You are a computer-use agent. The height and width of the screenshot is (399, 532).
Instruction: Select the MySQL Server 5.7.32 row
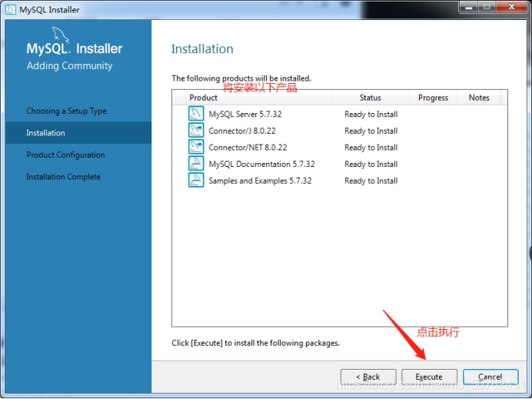pos(340,114)
